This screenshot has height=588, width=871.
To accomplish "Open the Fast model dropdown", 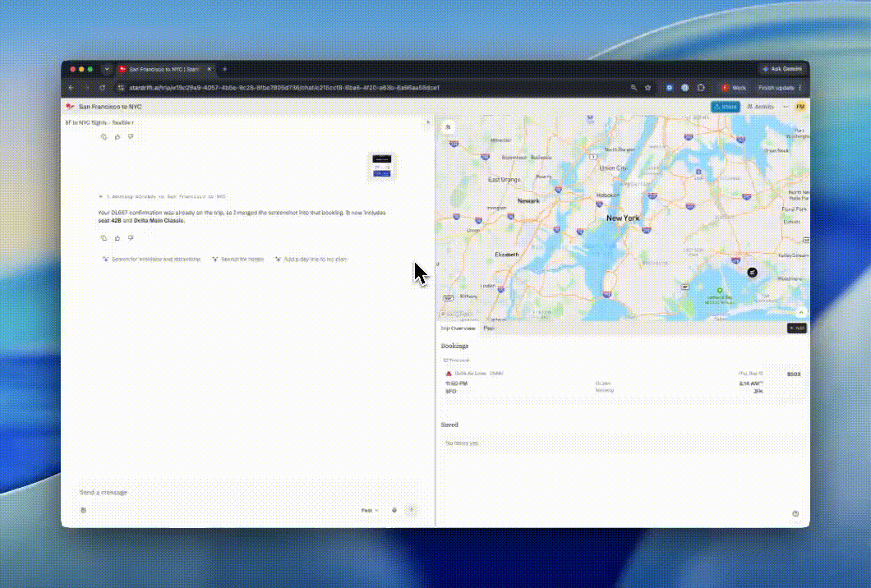I will (x=370, y=510).
